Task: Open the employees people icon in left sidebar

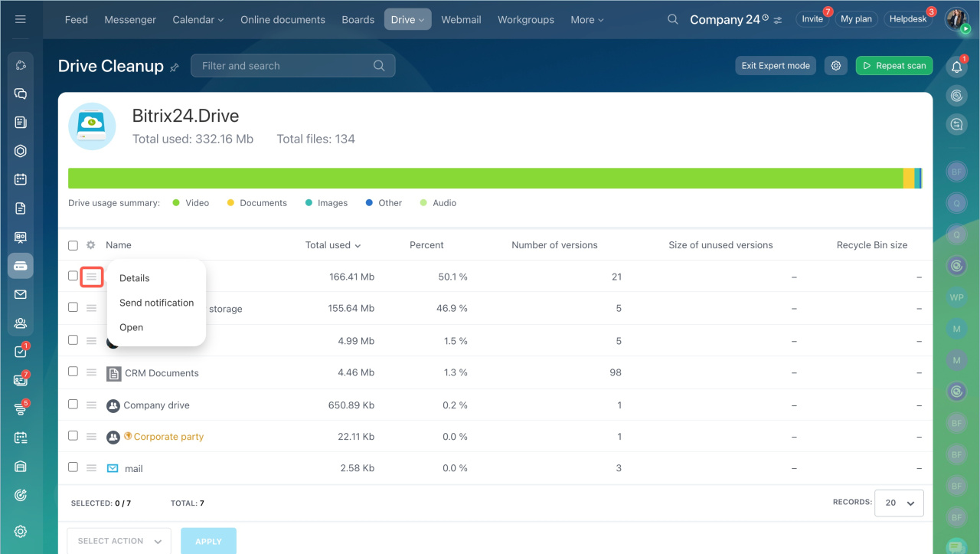Action: (21, 323)
